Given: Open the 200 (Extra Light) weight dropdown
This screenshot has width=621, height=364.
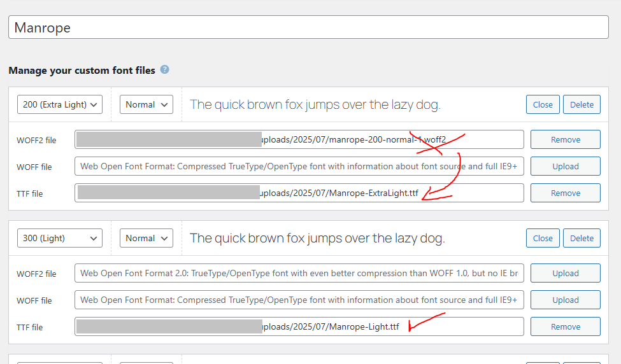Looking at the screenshot, I should (60, 104).
